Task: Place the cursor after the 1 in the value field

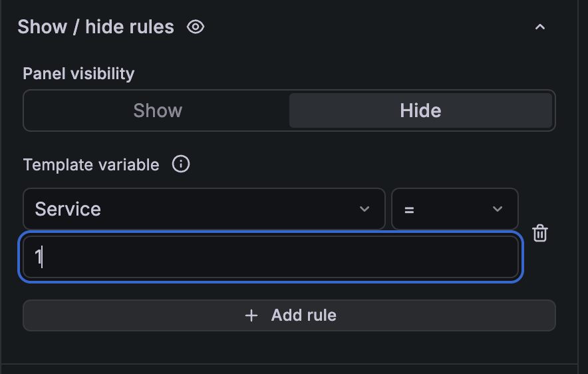Action: tap(43, 257)
